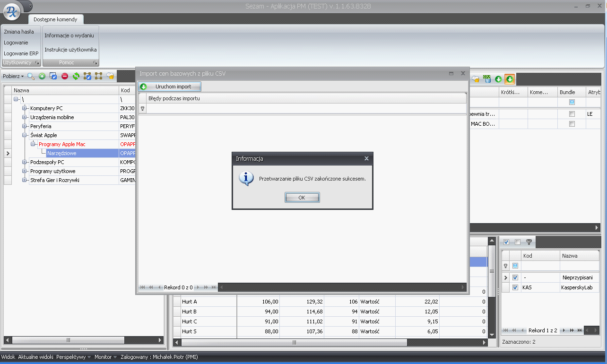Click the green refresh arrows icon
607x364 pixels.
[x=76, y=76]
